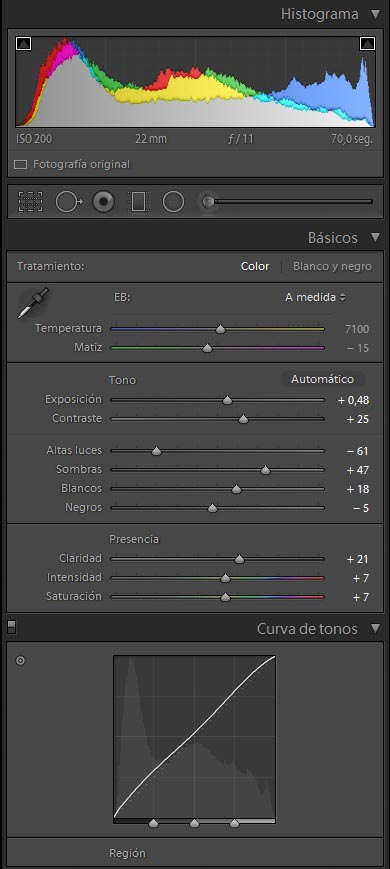Screen dimensions: 390x869
Task: Click the Contraste slider handle
Action: [x=243, y=419]
